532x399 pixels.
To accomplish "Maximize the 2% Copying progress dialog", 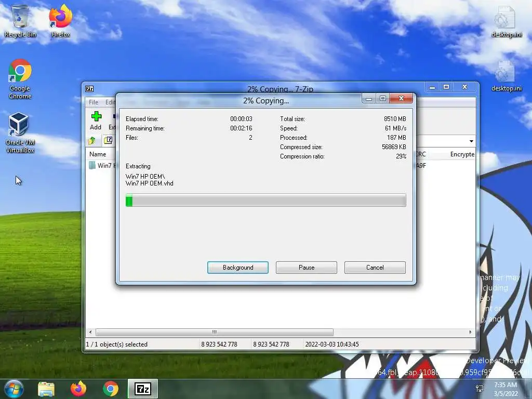I will pos(383,98).
